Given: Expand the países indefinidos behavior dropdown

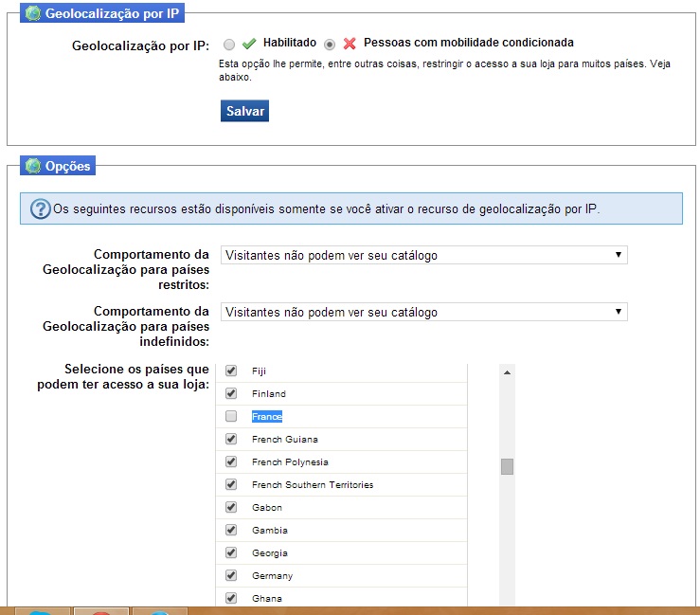Looking at the screenshot, I should (423, 313).
